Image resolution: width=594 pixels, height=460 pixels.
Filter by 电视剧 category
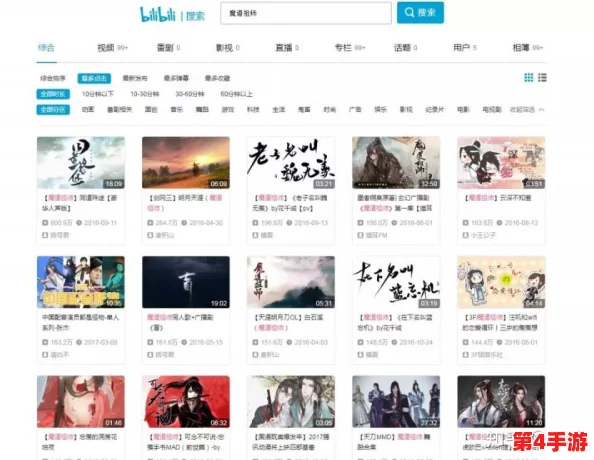coord(492,110)
